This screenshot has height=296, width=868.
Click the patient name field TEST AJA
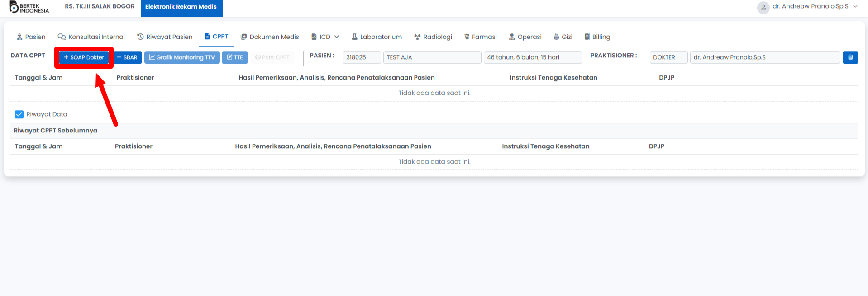coord(432,57)
